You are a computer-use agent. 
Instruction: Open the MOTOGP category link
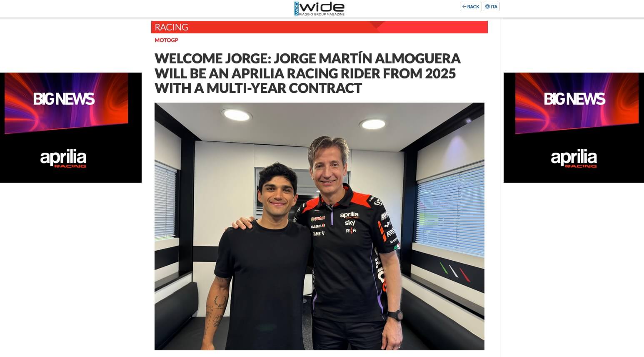(166, 40)
